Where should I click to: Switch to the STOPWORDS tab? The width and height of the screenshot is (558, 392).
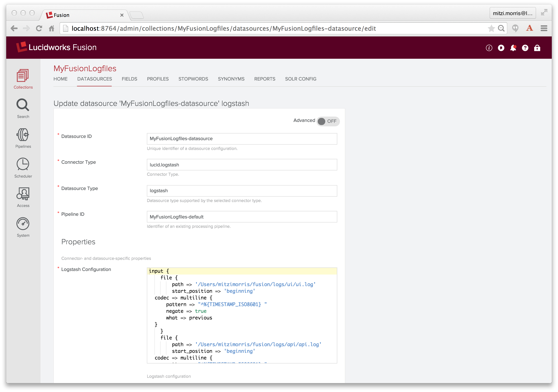193,79
